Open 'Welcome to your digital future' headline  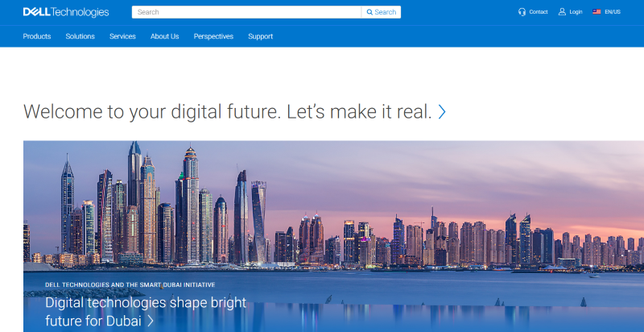(228, 112)
